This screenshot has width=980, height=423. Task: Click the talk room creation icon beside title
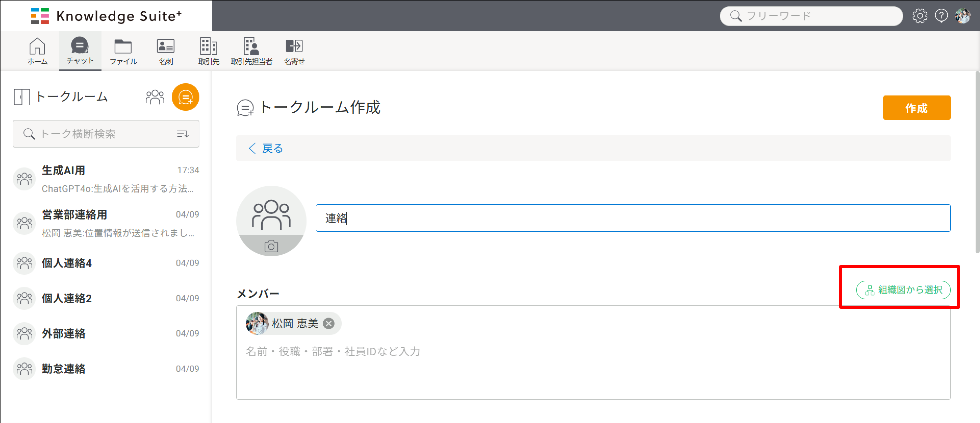point(245,108)
